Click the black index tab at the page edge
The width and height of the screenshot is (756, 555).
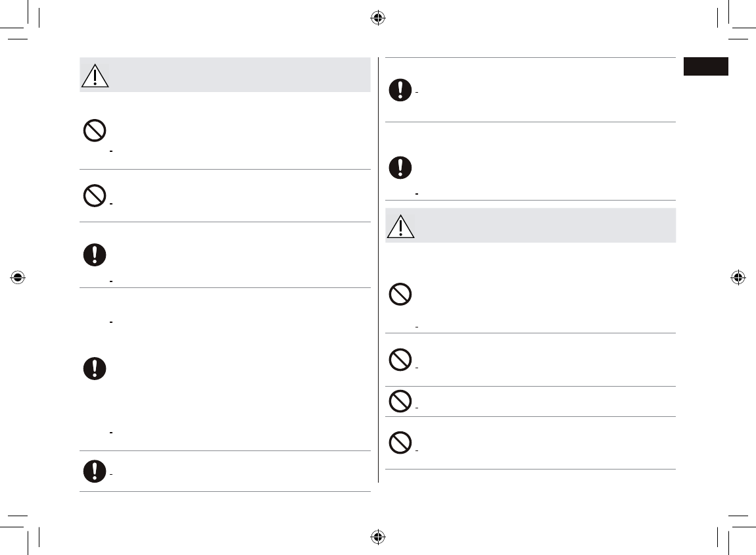[706, 66]
